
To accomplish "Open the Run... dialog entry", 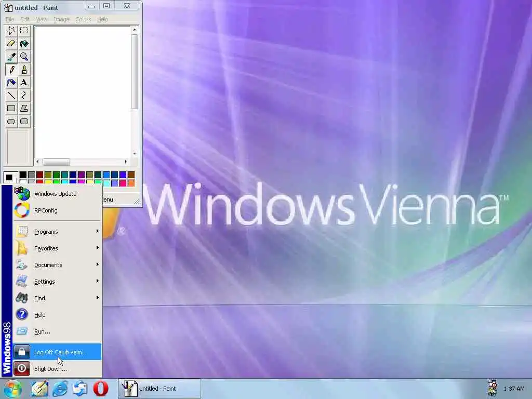I will (57, 331).
